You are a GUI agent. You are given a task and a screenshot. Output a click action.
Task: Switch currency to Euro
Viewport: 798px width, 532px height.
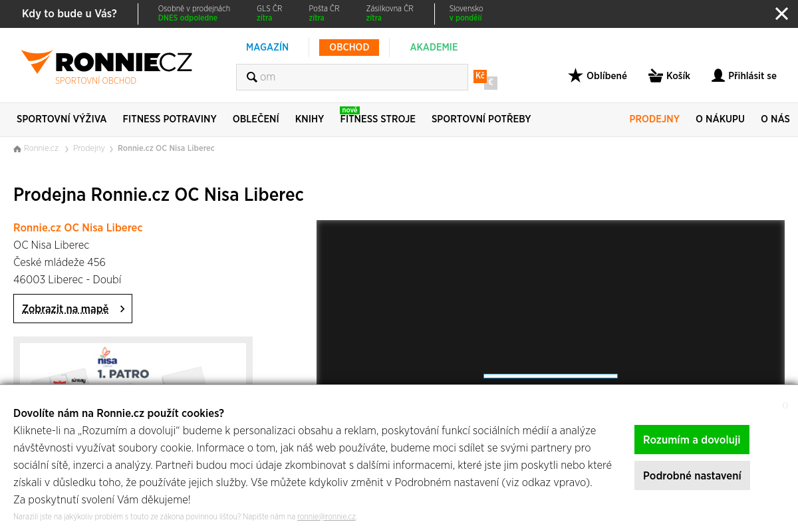point(491,82)
